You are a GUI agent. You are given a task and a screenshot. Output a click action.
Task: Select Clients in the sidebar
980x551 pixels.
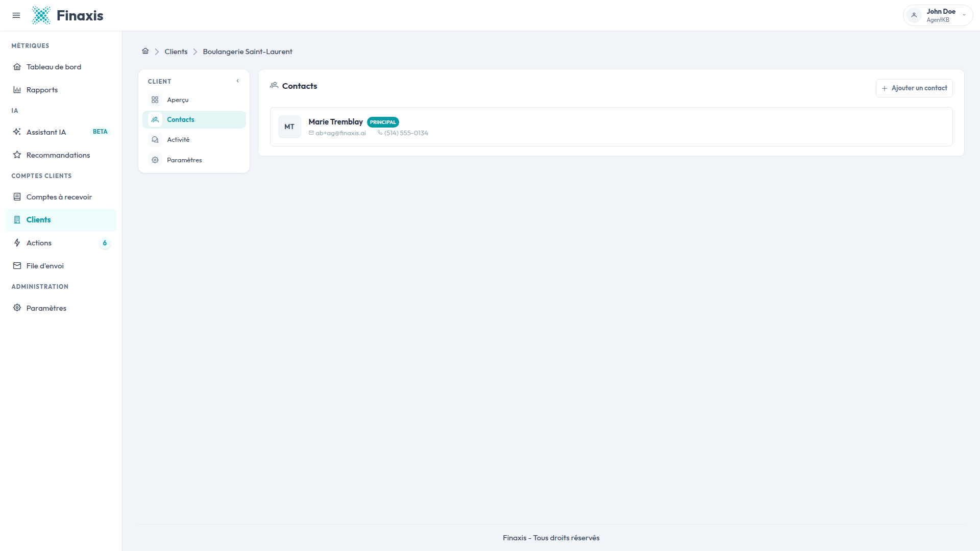(x=61, y=220)
